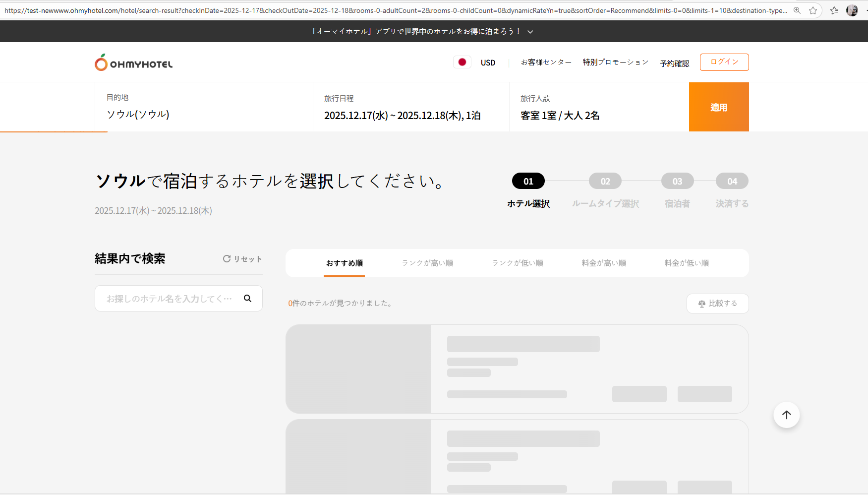Click the OhMyHotel logo
868x495 pixels.
point(134,63)
